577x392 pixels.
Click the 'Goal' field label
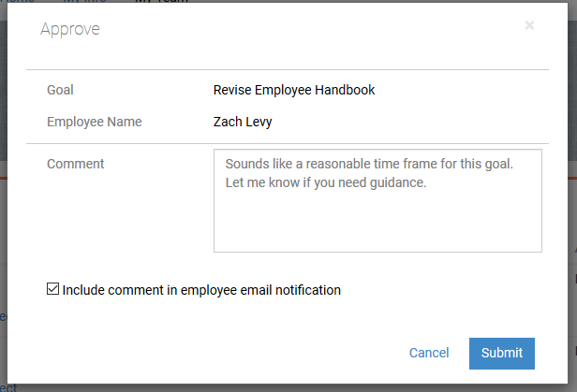pyautogui.click(x=60, y=91)
